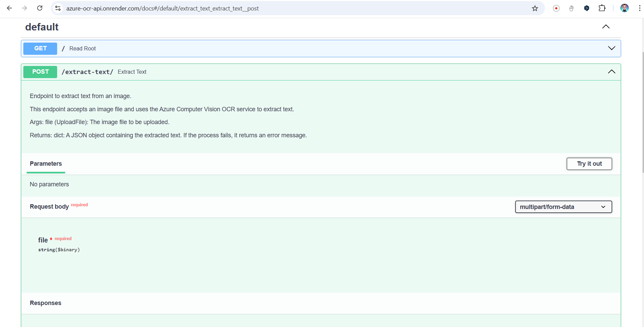Click the mouse-shaped extension icon
Image resolution: width=644 pixels, height=327 pixels.
pyautogui.click(x=571, y=8)
